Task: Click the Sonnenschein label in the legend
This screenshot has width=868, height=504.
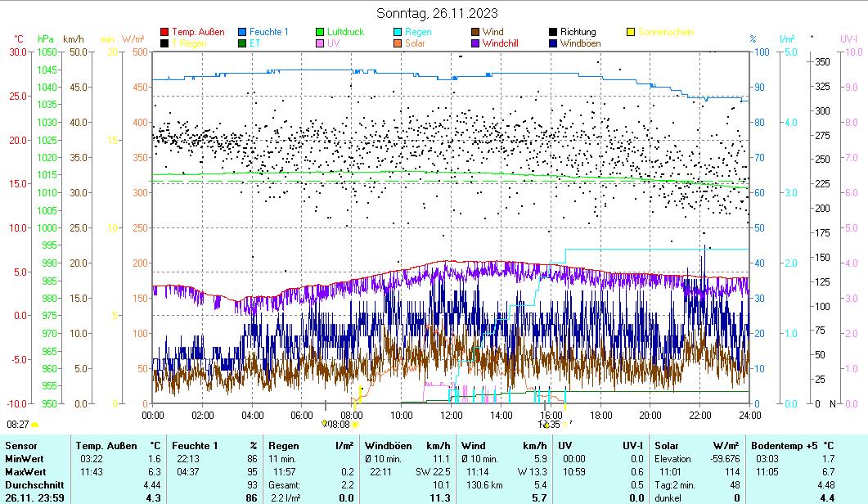Action: point(666,32)
